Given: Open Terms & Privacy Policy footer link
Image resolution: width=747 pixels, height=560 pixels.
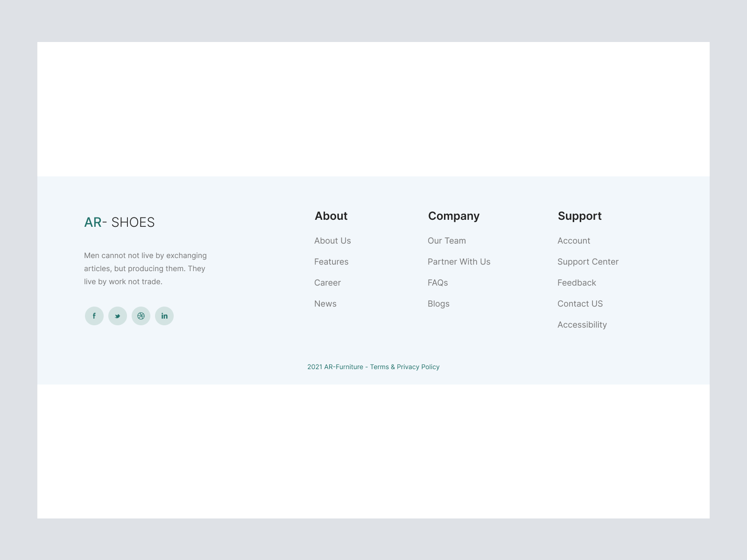Looking at the screenshot, I should click(x=404, y=367).
